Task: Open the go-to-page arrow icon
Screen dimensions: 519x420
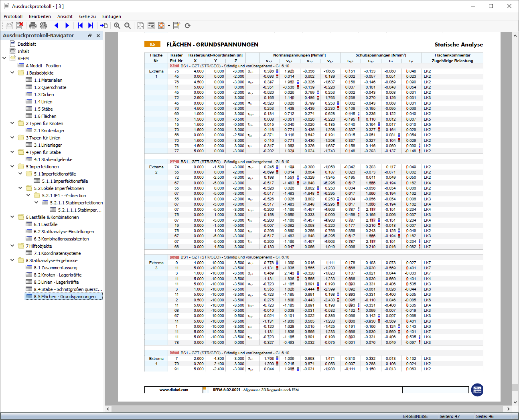Action: pos(103,26)
